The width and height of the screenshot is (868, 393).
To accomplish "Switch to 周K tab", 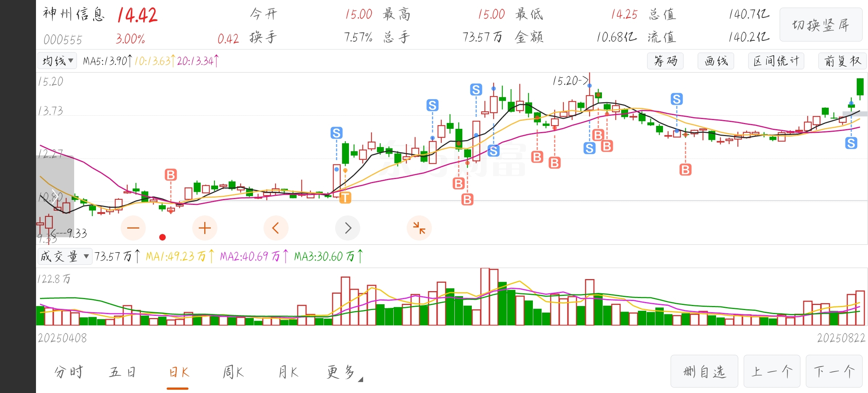I will click(x=233, y=372).
